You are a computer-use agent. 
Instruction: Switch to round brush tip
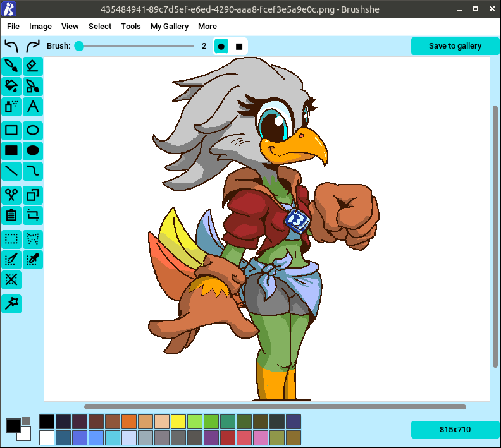[221, 46]
